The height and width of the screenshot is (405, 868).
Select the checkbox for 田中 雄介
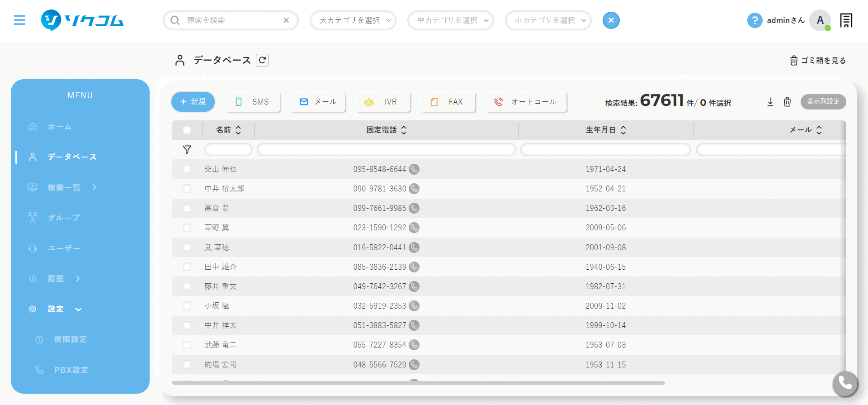click(187, 267)
